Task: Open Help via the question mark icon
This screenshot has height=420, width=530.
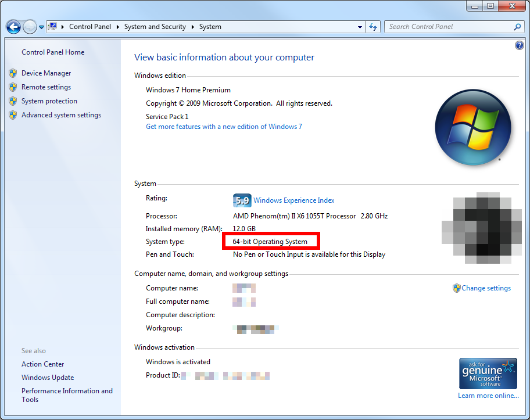Action: (519, 45)
